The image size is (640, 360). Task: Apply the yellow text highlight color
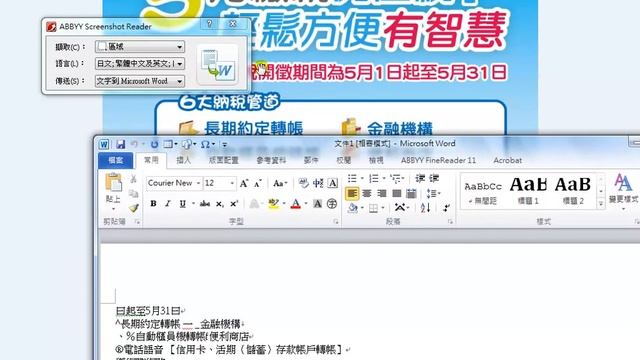point(273,204)
